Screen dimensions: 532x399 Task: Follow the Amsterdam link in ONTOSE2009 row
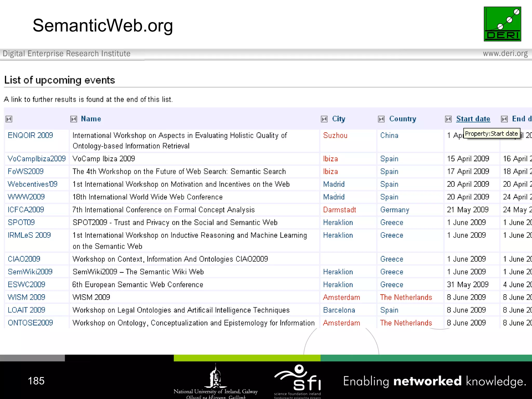[x=342, y=323]
